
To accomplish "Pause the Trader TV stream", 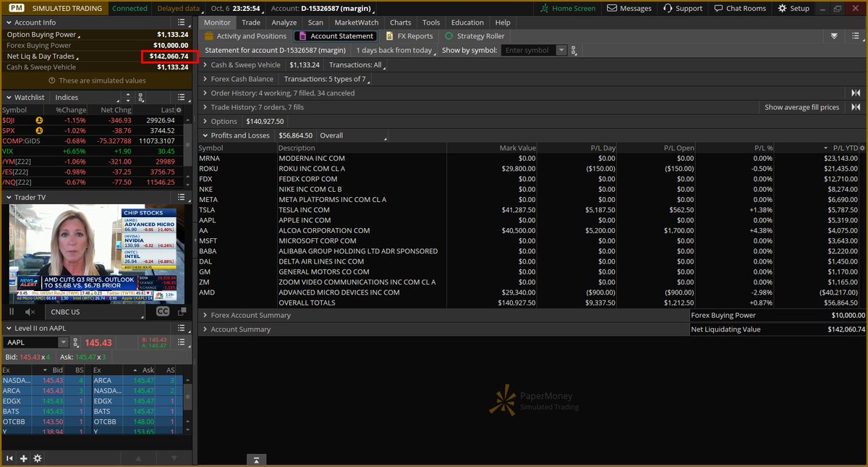I will (x=11, y=311).
